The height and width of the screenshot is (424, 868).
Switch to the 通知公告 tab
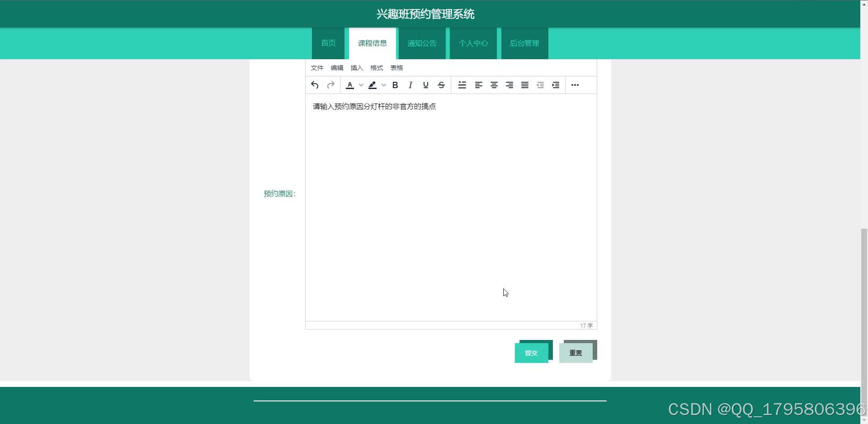422,43
